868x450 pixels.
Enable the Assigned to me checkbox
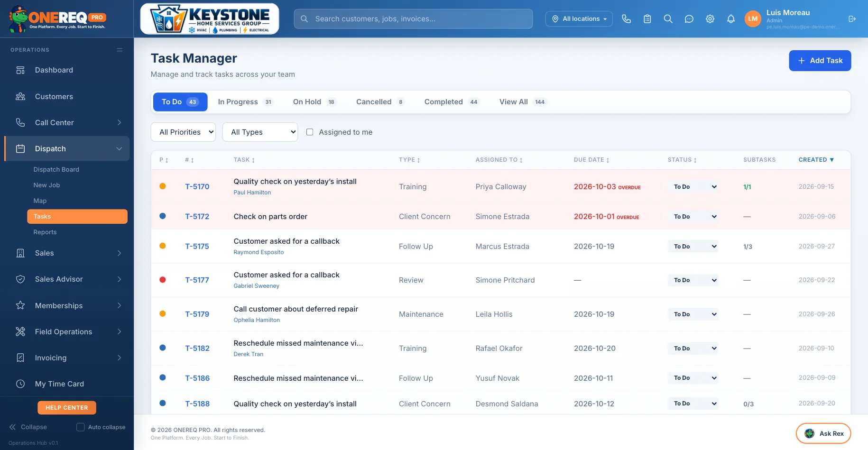click(310, 132)
